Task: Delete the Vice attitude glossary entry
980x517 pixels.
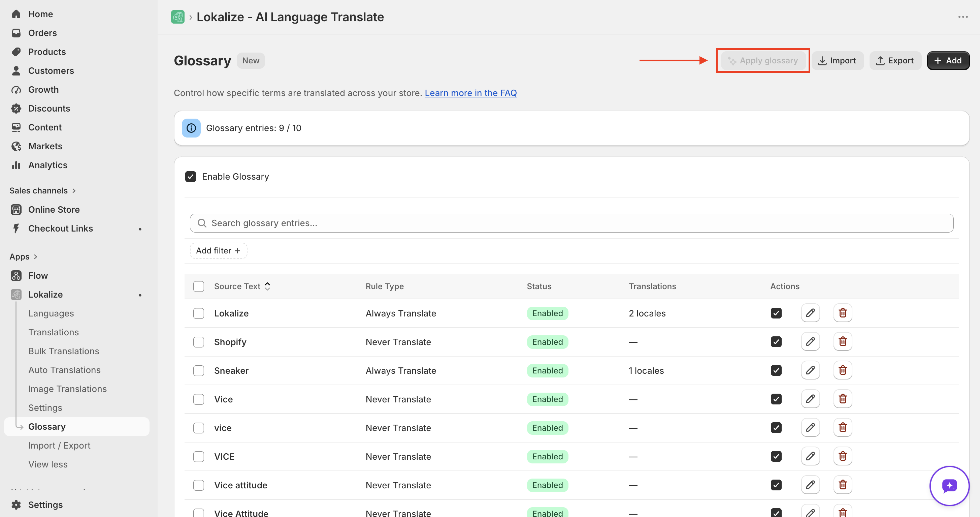Action: coord(843,485)
